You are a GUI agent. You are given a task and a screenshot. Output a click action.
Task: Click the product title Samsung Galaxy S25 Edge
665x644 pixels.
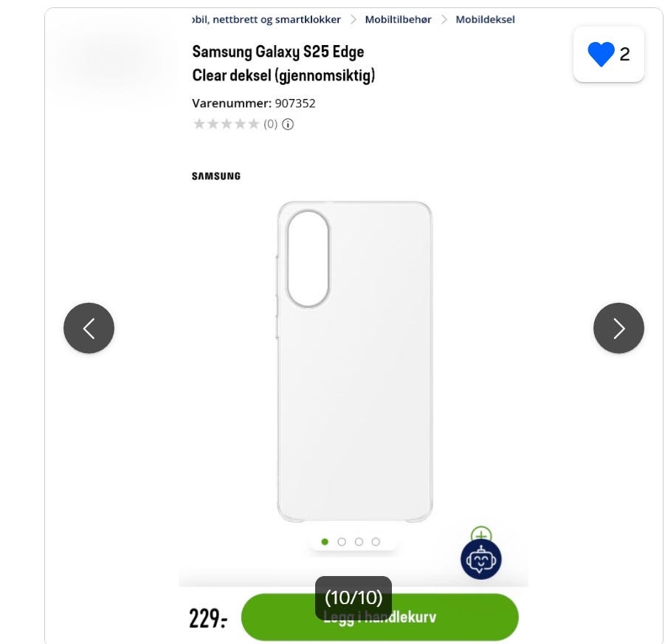[278, 52]
